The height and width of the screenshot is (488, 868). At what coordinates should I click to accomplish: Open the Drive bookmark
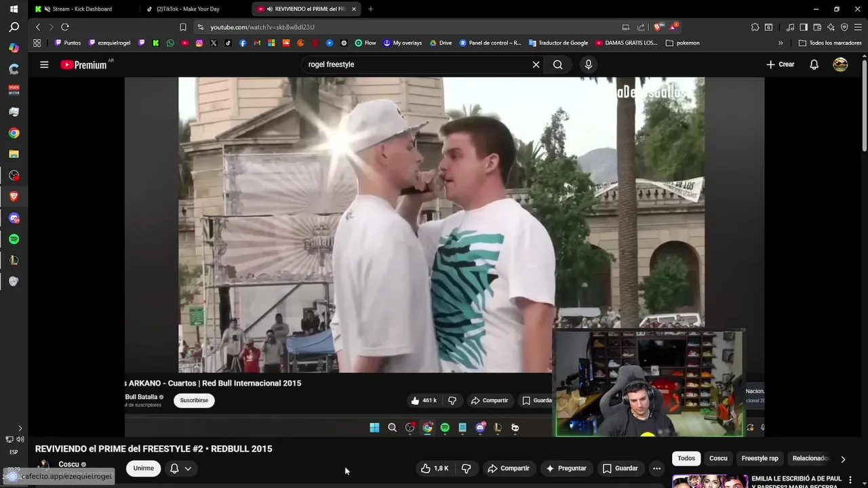coord(440,43)
